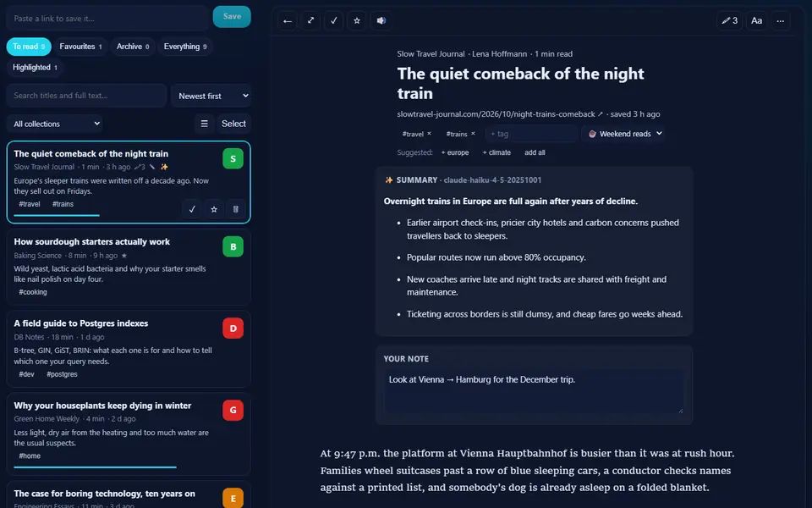The height and width of the screenshot is (508, 812).
Task: Switch to the To read tab
Action: click(29, 47)
